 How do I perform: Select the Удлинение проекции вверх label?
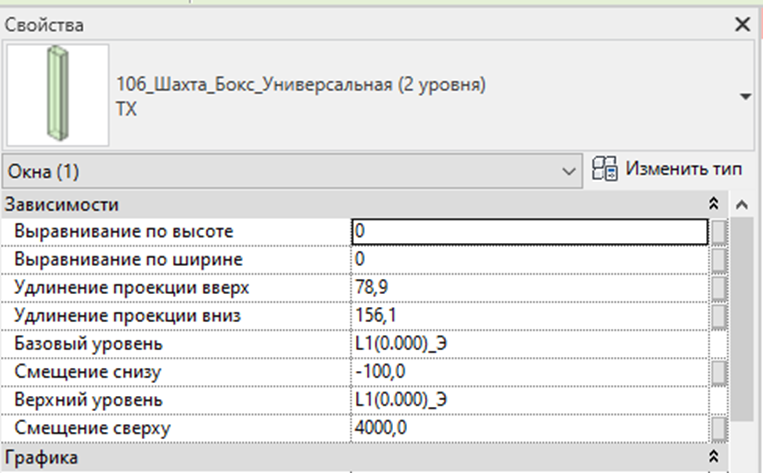pyautogui.click(x=131, y=288)
